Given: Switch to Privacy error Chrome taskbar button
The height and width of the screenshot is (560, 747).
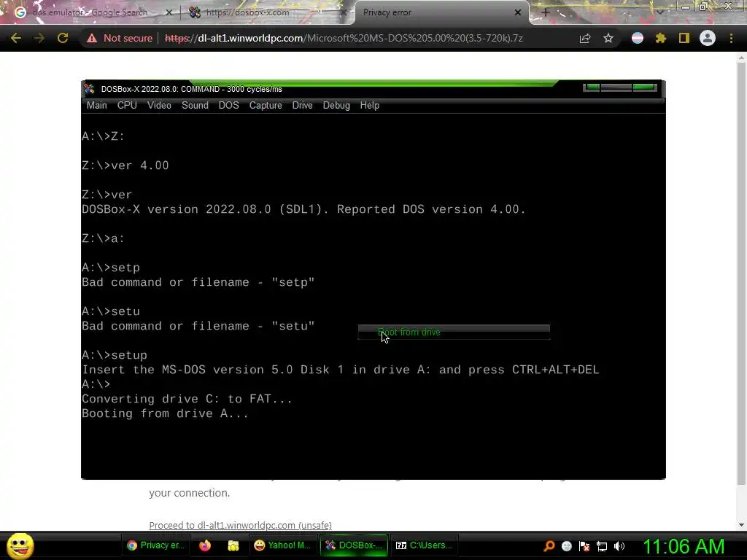Looking at the screenshot, I should pos(157,545).
